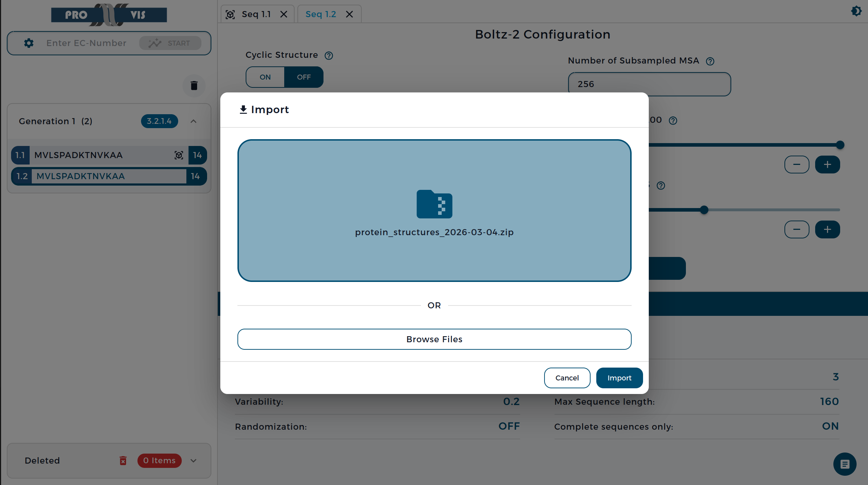Open the help icon next to Cyclic Structure
Screen dimensions: 868x485
[328, 56]
